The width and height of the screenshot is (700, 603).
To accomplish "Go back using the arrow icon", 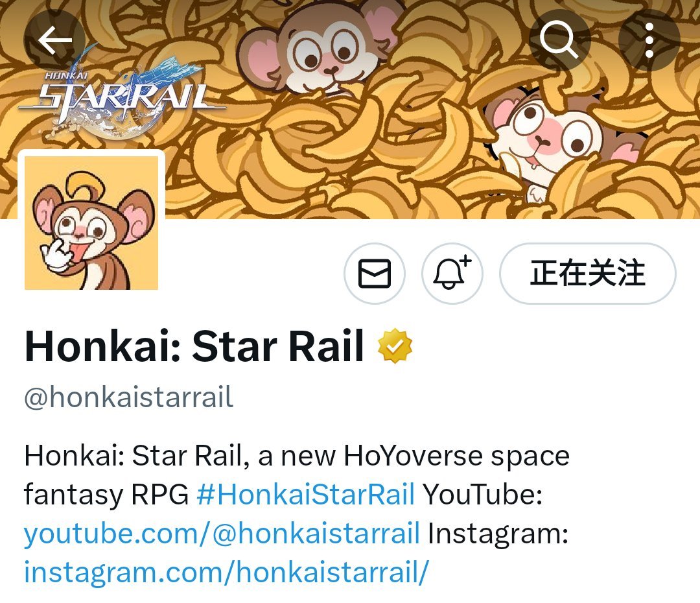I will [x=54, y=40].
